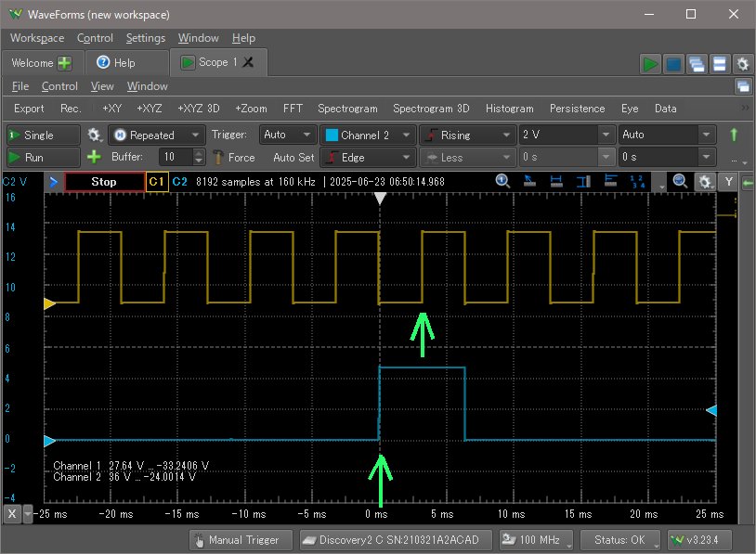Open the Scope View menu

102,86
